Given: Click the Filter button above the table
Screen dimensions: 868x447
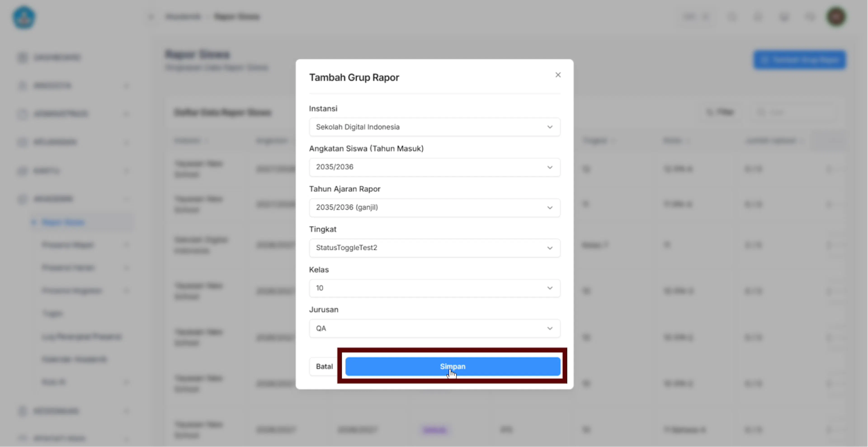Looking at the screenshot, I should [720, 112].
